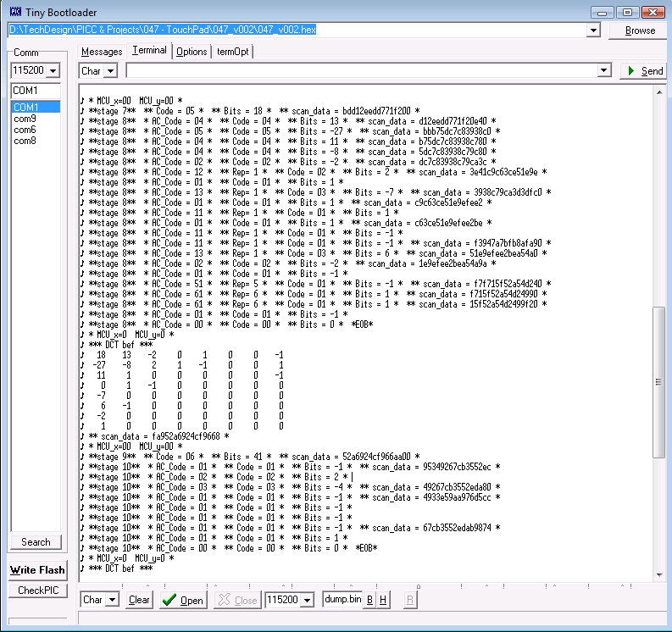Click the CheckPIC button
Image resolution: width=672 pixels, height=632 pixels.
pyautogui.click(x=38, y=590)
